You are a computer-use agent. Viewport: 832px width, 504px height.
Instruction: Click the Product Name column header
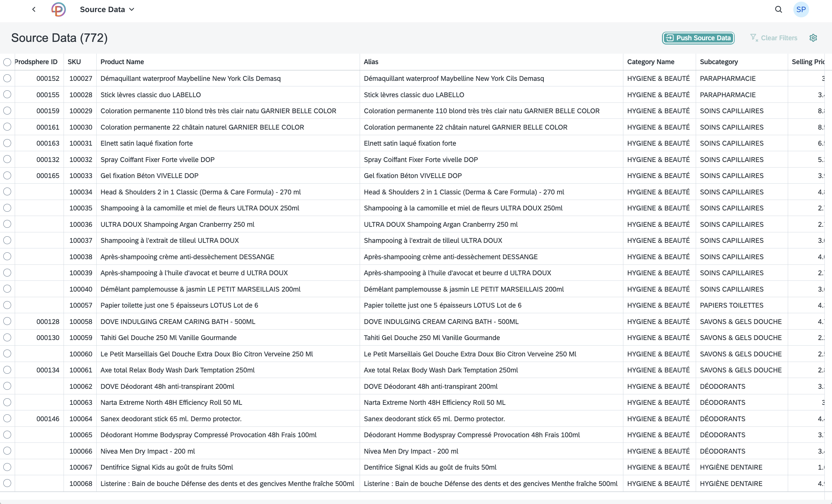(122, 62)
